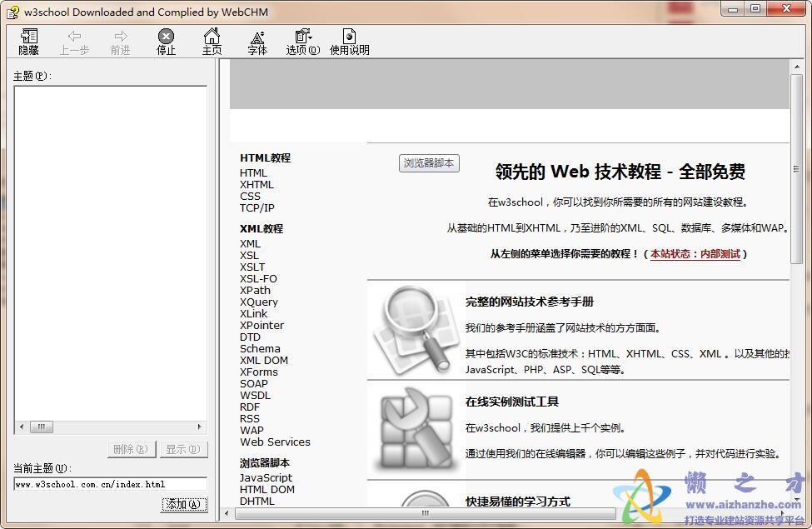Stop page loading with the 停止 icon
The height and width of the screenshot is (529, 812).
click(x=165, y=40)
